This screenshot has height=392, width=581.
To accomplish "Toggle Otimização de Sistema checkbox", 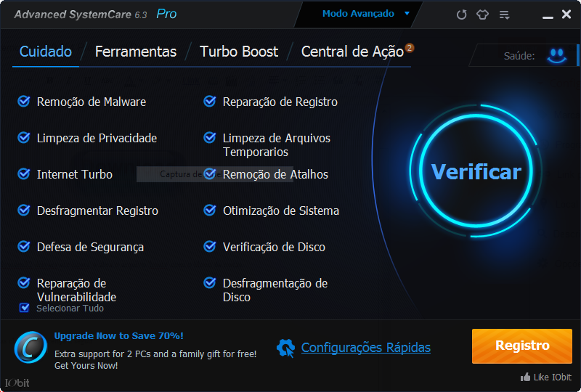I will point(210,210).
